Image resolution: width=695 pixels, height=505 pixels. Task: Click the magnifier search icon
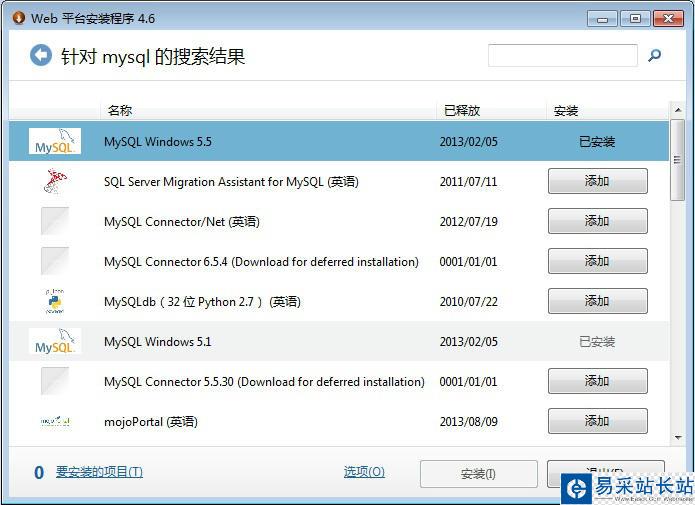[654, 55]
